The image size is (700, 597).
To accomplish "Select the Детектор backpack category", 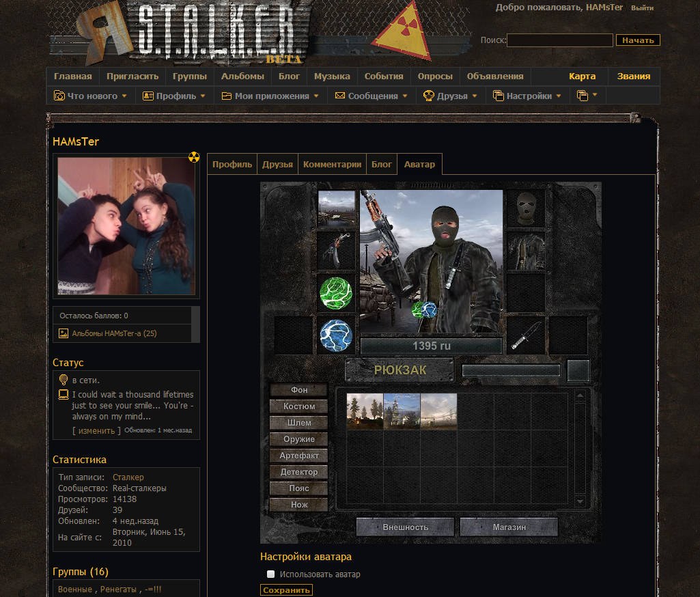I will click(299, 471).
